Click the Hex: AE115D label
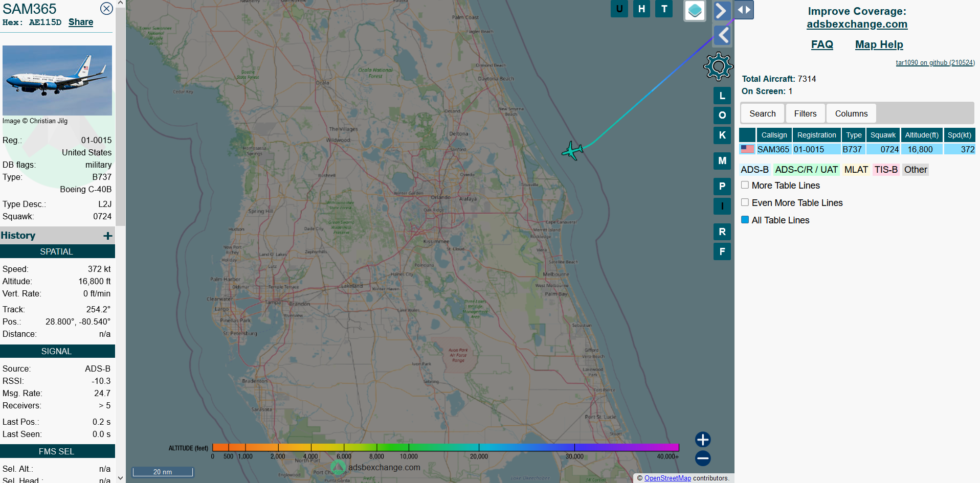 click(32, 22)
